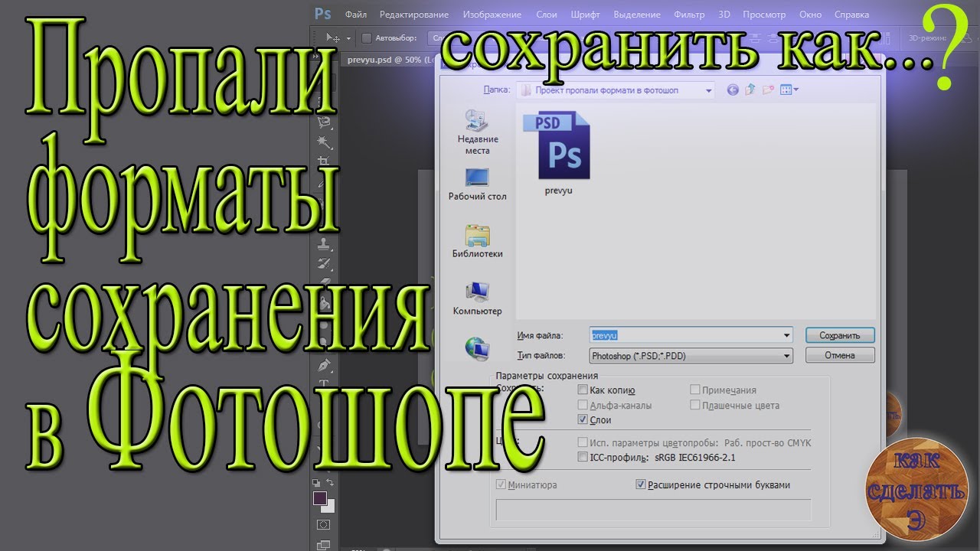
Task: Open the Редактирование menu
Action: coord(414,15)
